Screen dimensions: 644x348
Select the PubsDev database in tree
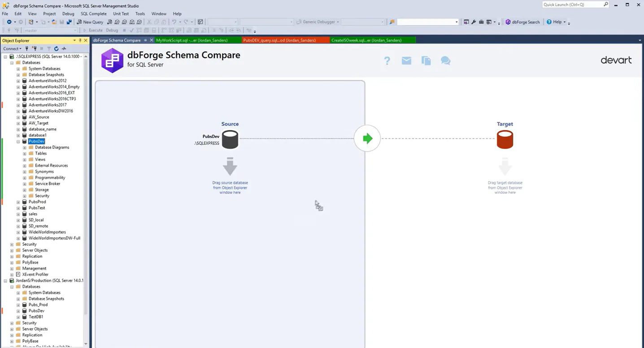(x=37, y=141)
